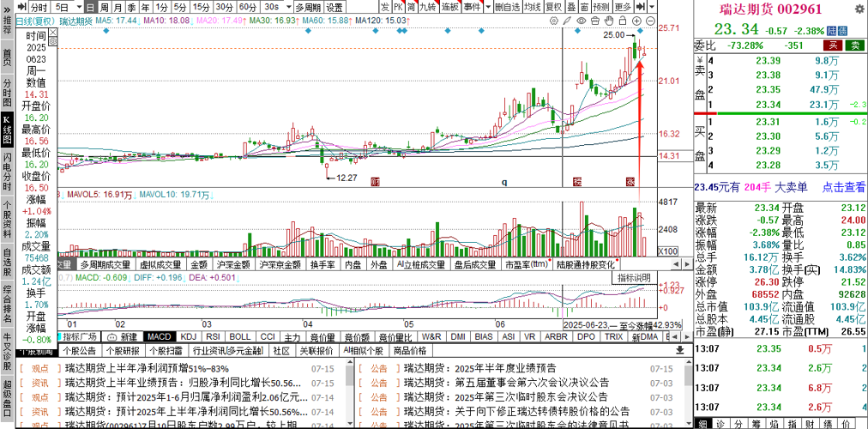The width and height of the screenshot is (868, 429).
Task: Click the lock icon on chart toolbar
Action: 623,21
